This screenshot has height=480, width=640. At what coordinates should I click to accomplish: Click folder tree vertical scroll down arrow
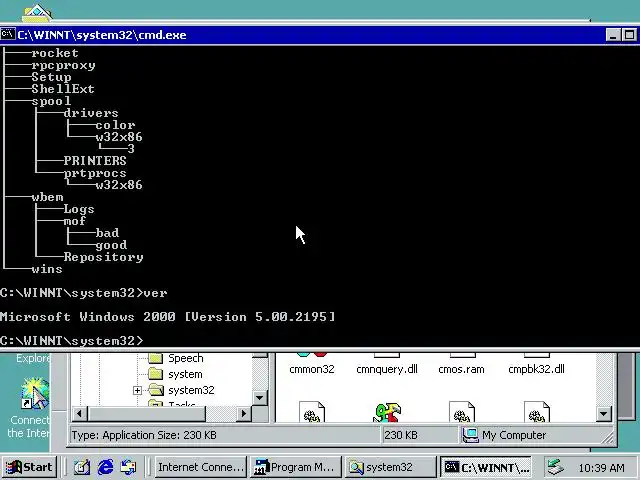point(260,397)
